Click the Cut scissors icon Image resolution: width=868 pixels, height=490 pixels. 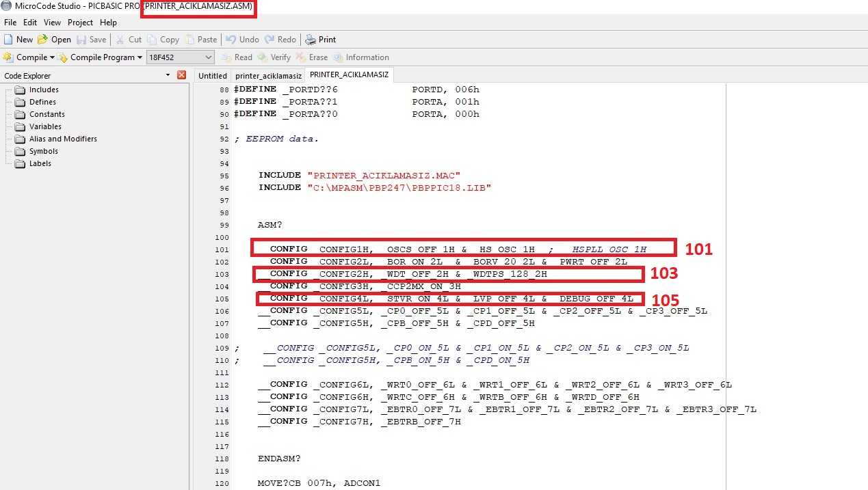120,40
